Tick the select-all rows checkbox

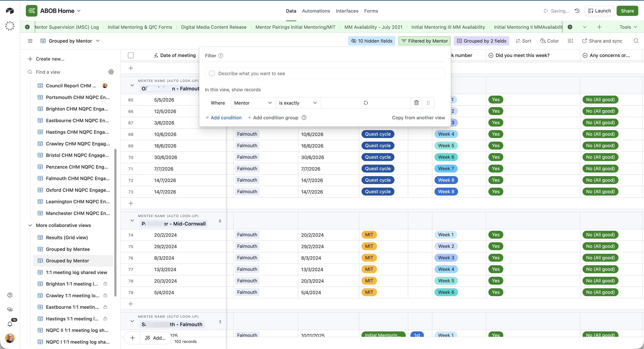pyautogui.click(x=131, y=55)
